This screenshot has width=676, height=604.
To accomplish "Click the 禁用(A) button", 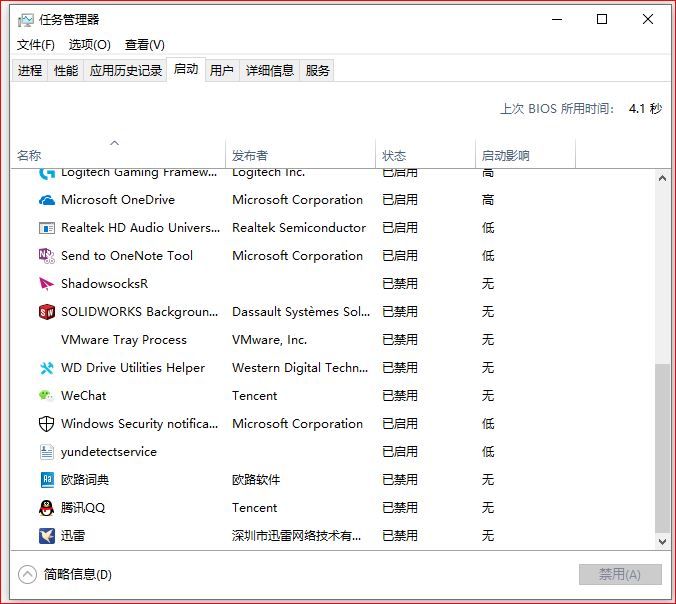I will [x=620, y=575].
